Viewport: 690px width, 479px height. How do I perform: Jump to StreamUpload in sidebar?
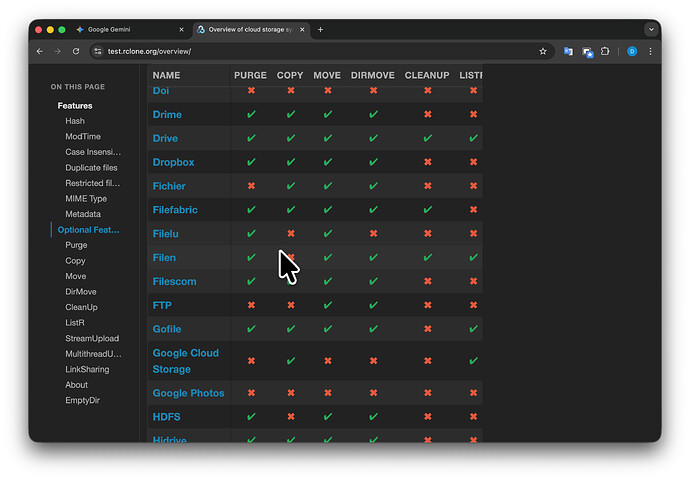92,338
